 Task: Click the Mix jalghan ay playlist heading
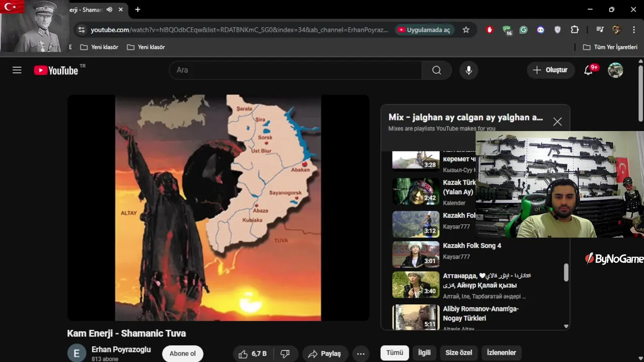[465, 117]
